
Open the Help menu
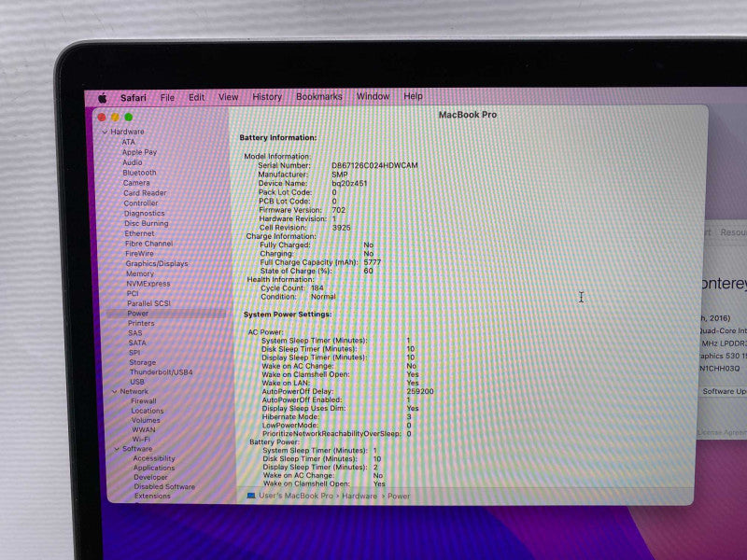413,96
